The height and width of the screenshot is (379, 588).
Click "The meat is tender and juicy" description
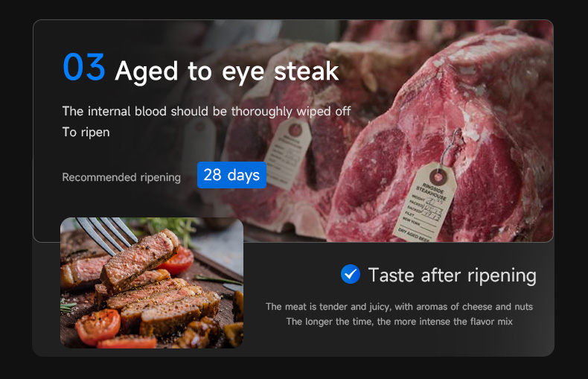tap(399, 306)
